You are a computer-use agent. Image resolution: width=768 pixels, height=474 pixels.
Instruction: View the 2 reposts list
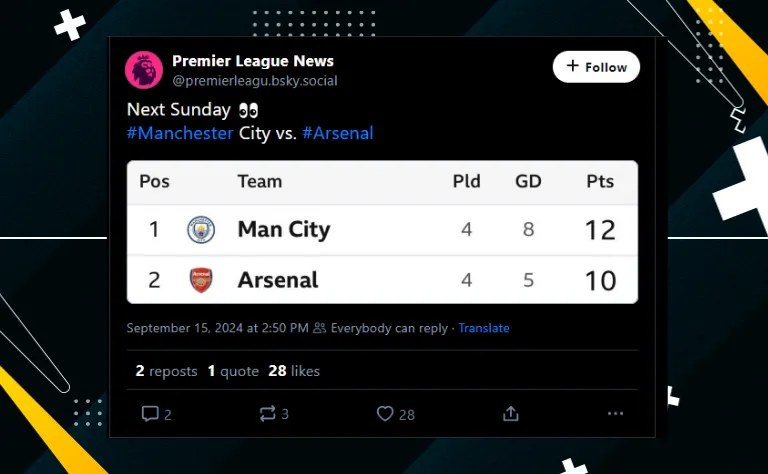(166, 371)
